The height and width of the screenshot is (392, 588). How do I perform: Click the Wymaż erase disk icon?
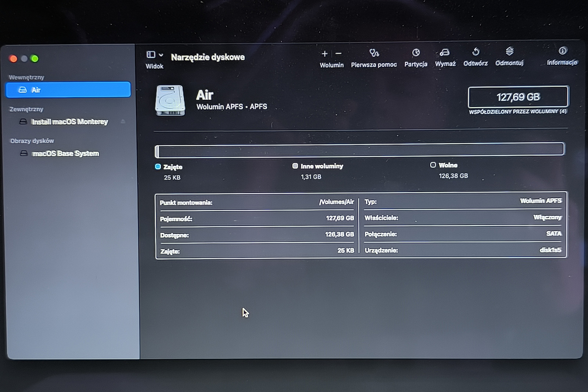click(445, 53)
